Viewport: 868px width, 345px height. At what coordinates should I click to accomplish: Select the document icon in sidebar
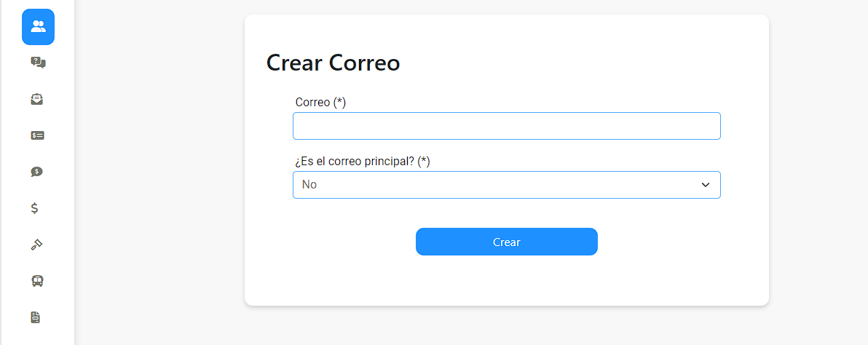pos(36,317)
